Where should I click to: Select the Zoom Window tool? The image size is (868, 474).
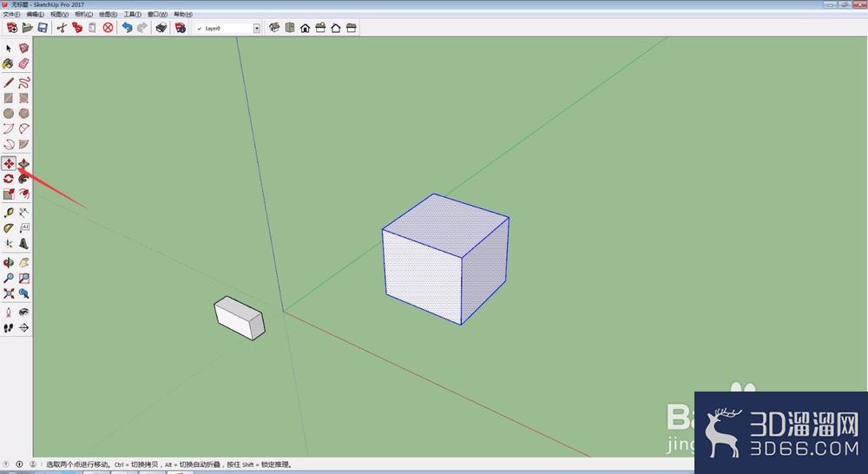23,278
